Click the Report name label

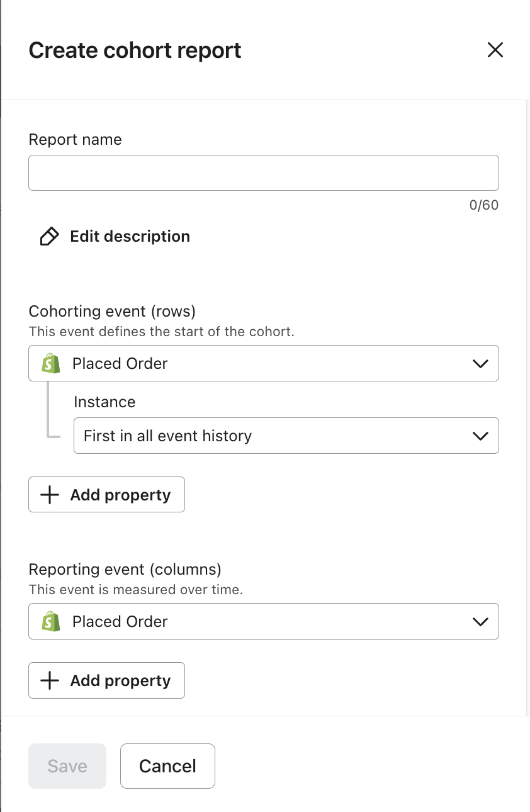76,140
